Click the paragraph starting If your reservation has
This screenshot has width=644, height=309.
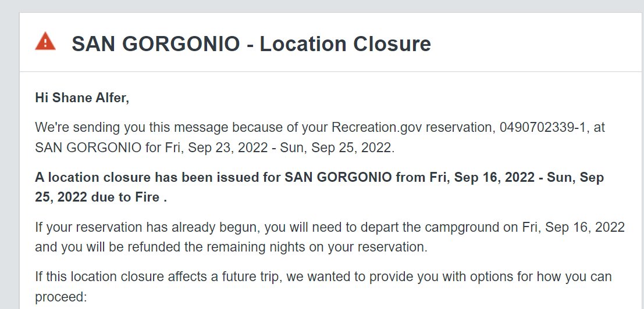tap(330, 237)
